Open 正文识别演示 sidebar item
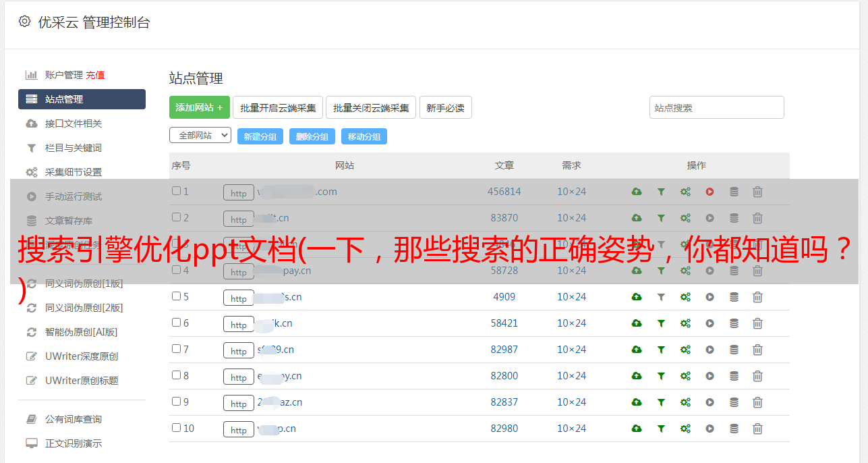Image resolution: width=868 pixels, height=463 pixels. 74,443
